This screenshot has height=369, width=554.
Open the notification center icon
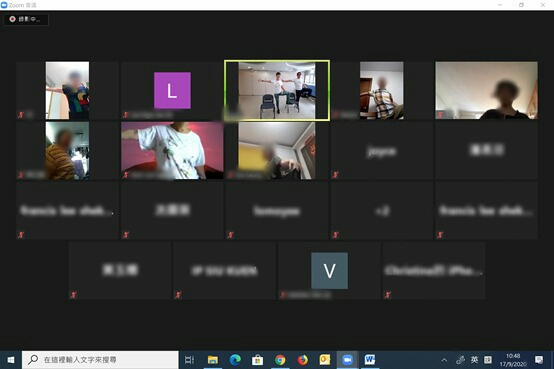pyautogui.click(x=539, y=360)
